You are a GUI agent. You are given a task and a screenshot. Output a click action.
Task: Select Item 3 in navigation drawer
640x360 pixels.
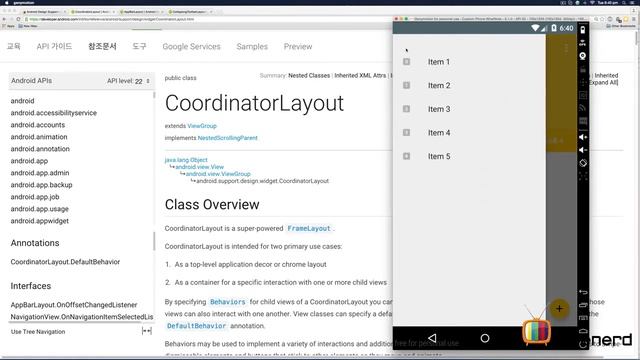click(469, 109)
